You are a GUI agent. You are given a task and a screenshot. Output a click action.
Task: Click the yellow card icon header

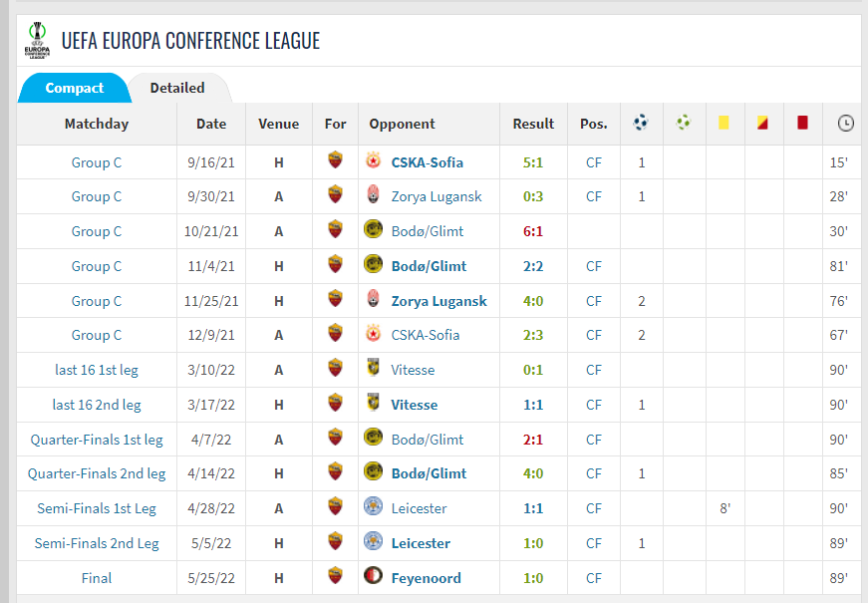pyautogui.click(x=723, y=124)
